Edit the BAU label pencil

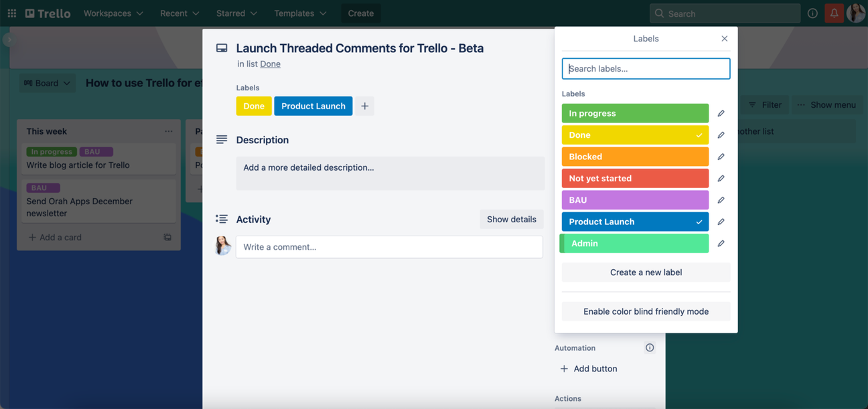coord(721,200)
